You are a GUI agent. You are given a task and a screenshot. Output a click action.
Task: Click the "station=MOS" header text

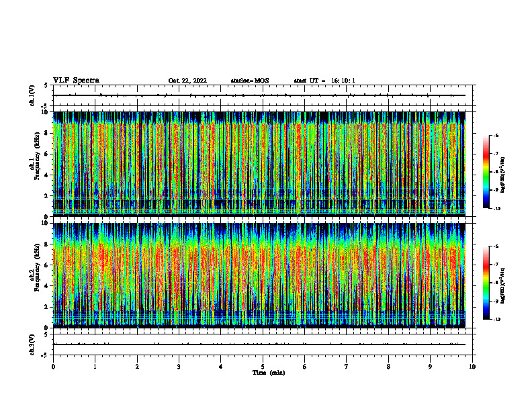coord(250,81)
